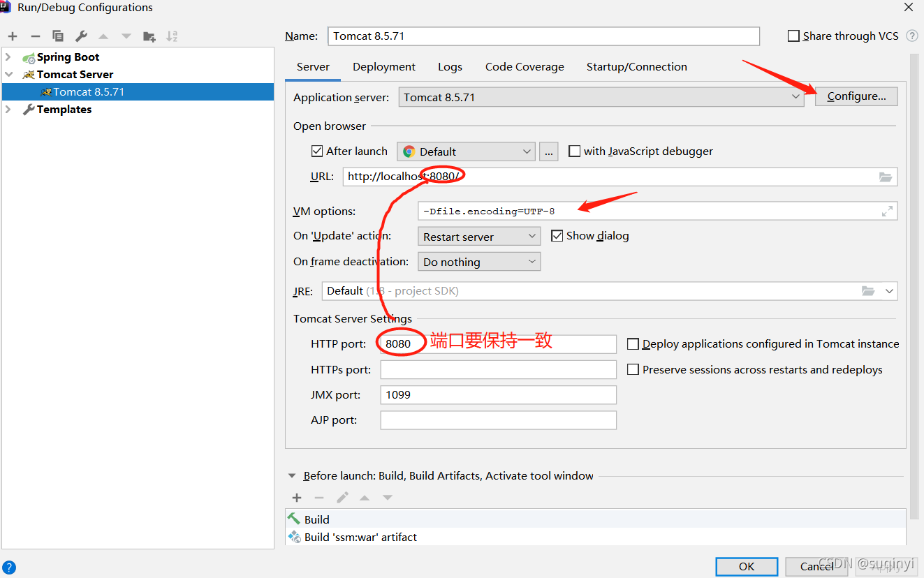The image size is (924, 578).
Task: Enable Preserve sessions across restarts
Action: (633, 369)
